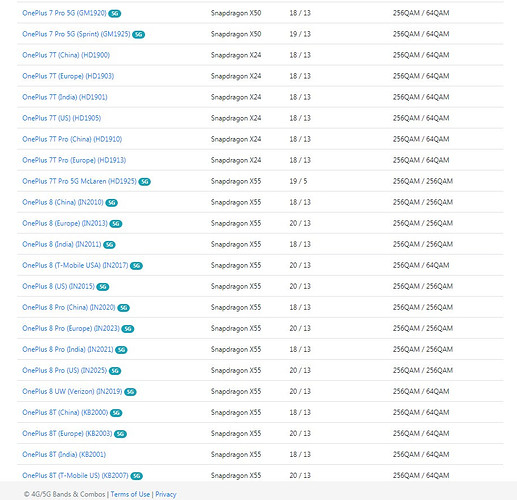Open OnePlus 7T Pro (Europe) (HD1913) link
Screen dimensions: 517x500
74,160
